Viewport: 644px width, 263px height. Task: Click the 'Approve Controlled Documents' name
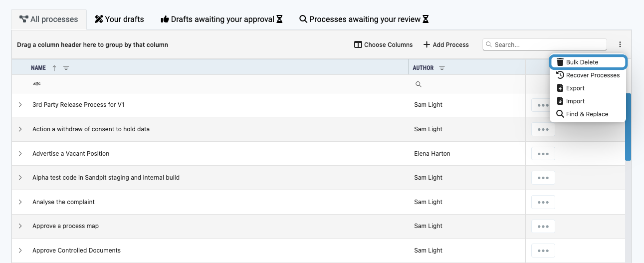(76, 251)
